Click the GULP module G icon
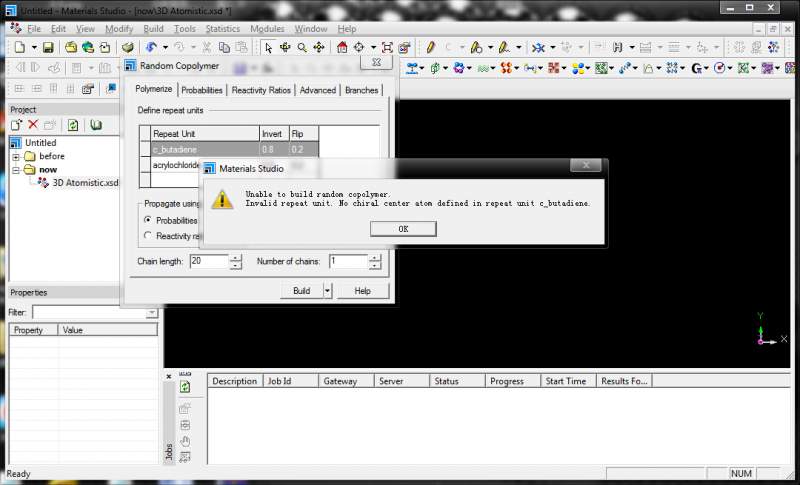 coord(696,67)
